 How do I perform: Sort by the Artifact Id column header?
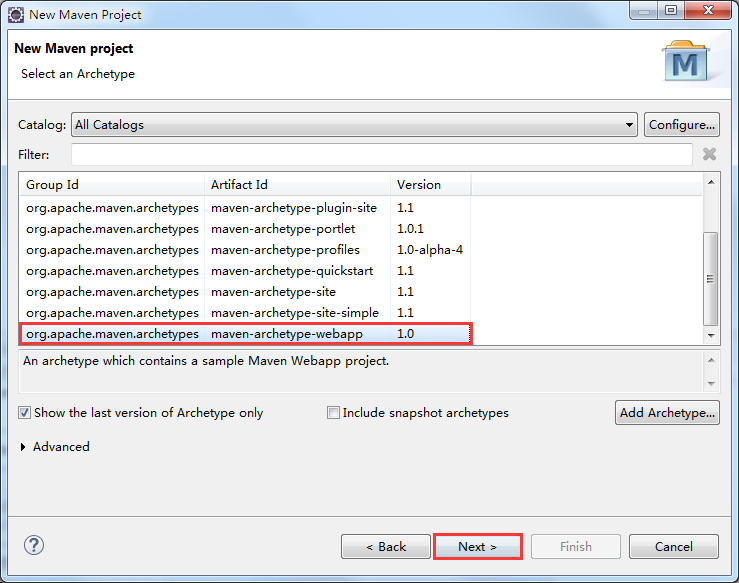pos(297,184)
